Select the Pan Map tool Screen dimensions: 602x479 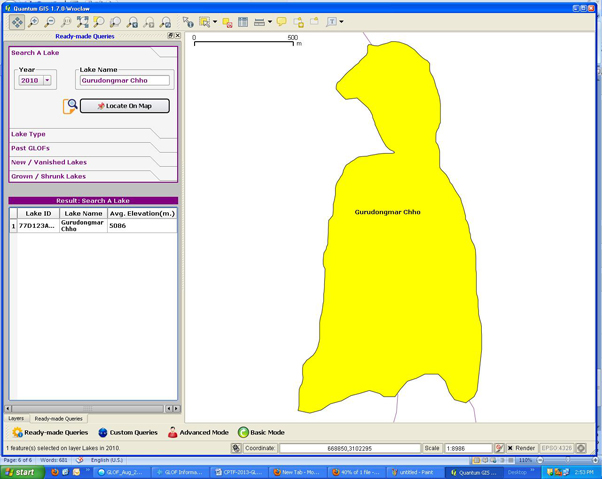click(x=17, y=22)
